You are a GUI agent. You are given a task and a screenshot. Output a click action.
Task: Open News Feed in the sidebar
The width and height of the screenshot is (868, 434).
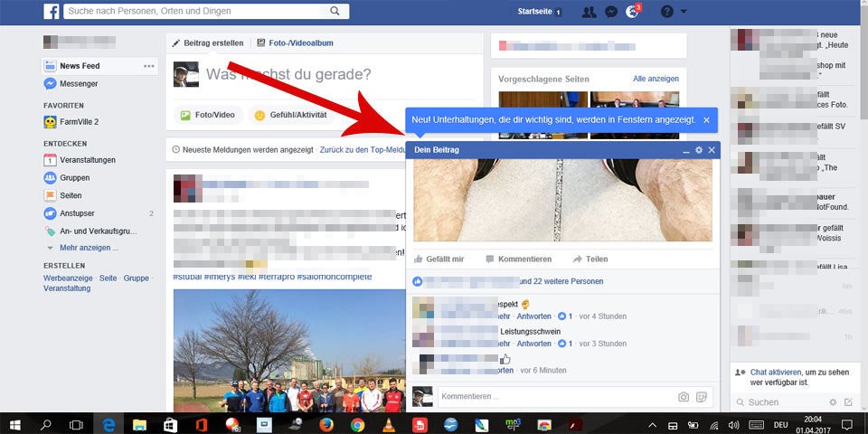(x=80, y=66)
